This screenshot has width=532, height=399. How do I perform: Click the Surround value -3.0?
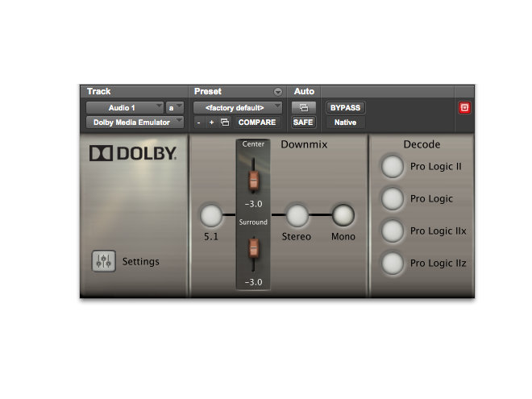pyautogui.click(x=253, y=282)
